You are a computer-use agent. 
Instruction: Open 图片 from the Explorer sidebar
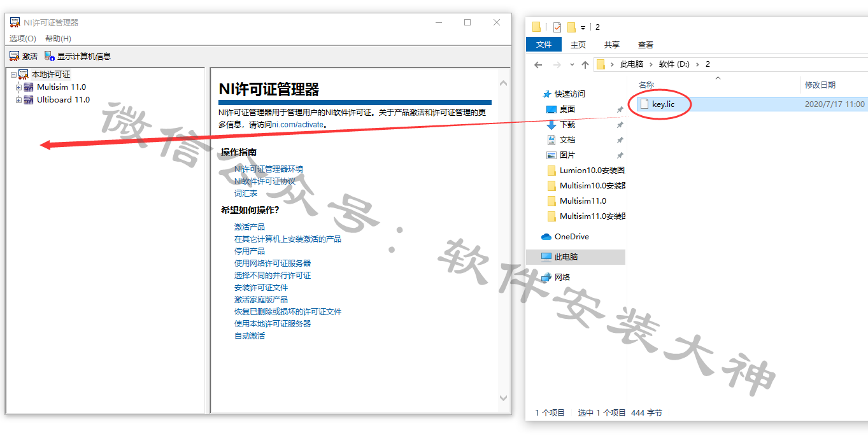[x=567, y=155]
